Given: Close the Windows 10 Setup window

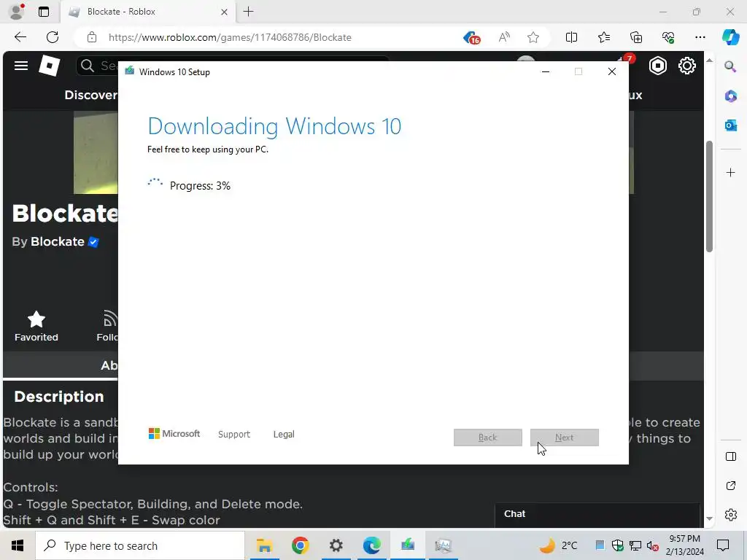Looking at the screenshot, I should [612, 71].
